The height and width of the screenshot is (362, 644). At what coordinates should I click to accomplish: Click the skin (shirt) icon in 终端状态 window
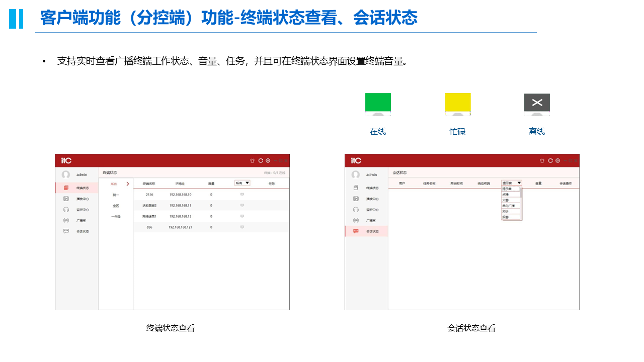click(x=253, y=161)
